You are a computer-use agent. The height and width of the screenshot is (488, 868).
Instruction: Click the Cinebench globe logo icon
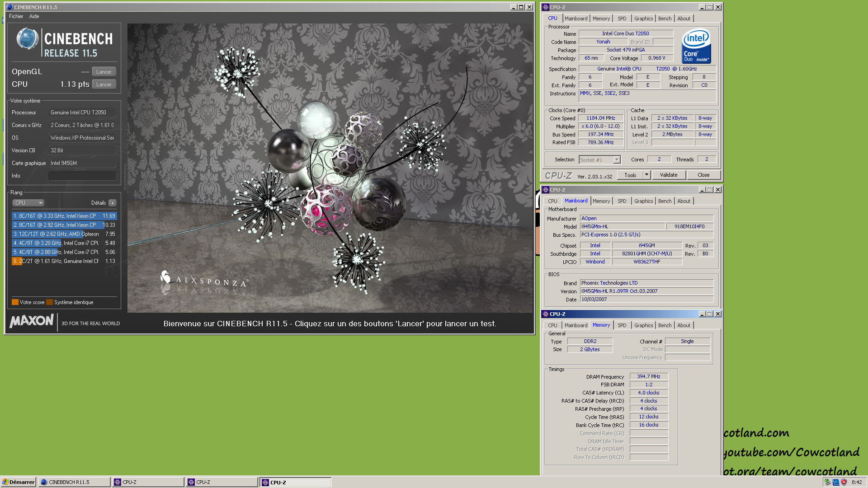point(27,39)
